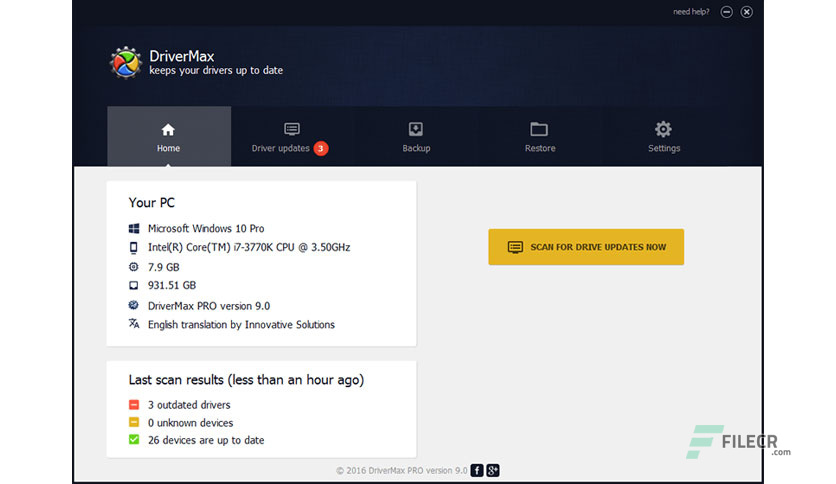Select the 3 outdated drivers result
836x484 pixels.
pos(189,405)
